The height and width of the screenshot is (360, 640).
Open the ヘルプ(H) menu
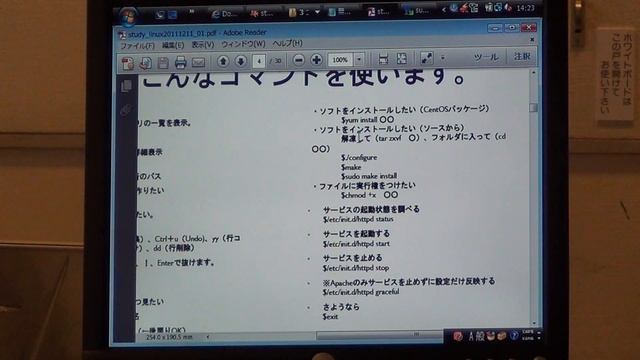pos(287,43)
